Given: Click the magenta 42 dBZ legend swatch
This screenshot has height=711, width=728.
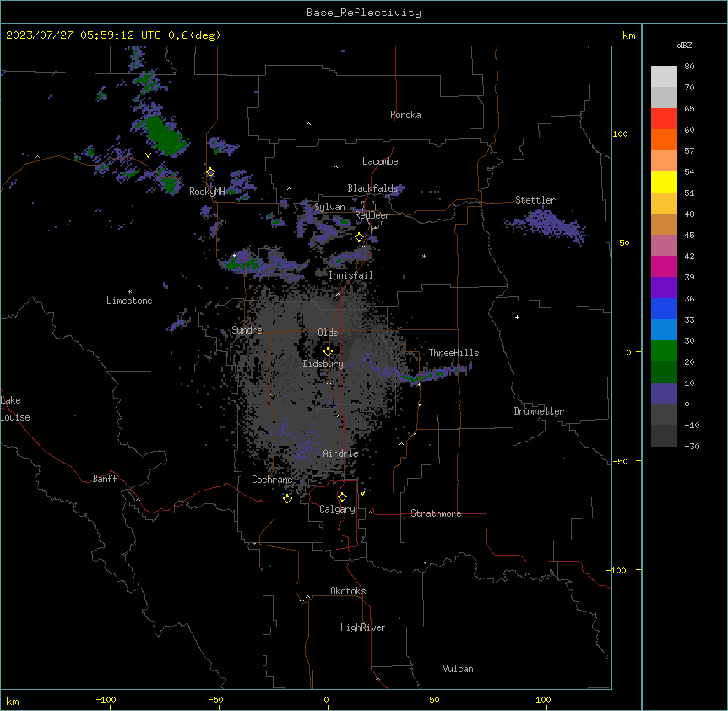Looking at the screenshot, I should tap(664, 266).
